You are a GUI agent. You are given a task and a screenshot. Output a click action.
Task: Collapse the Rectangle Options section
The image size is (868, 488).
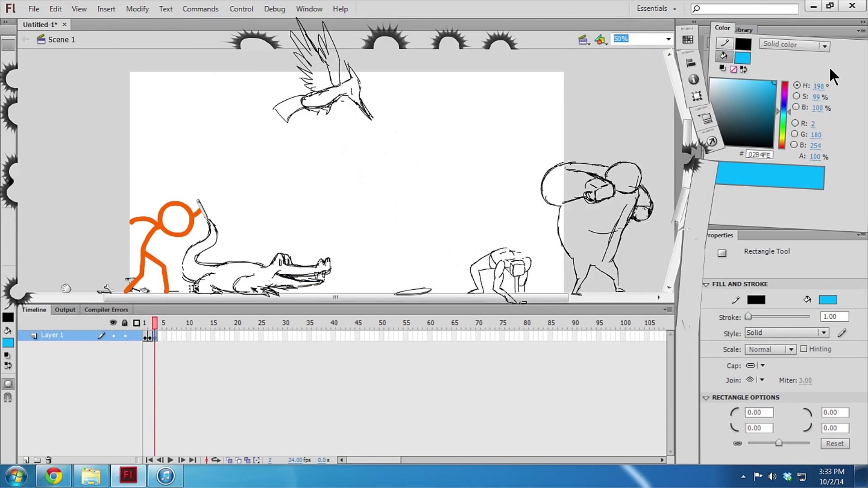tap(706, 398)
